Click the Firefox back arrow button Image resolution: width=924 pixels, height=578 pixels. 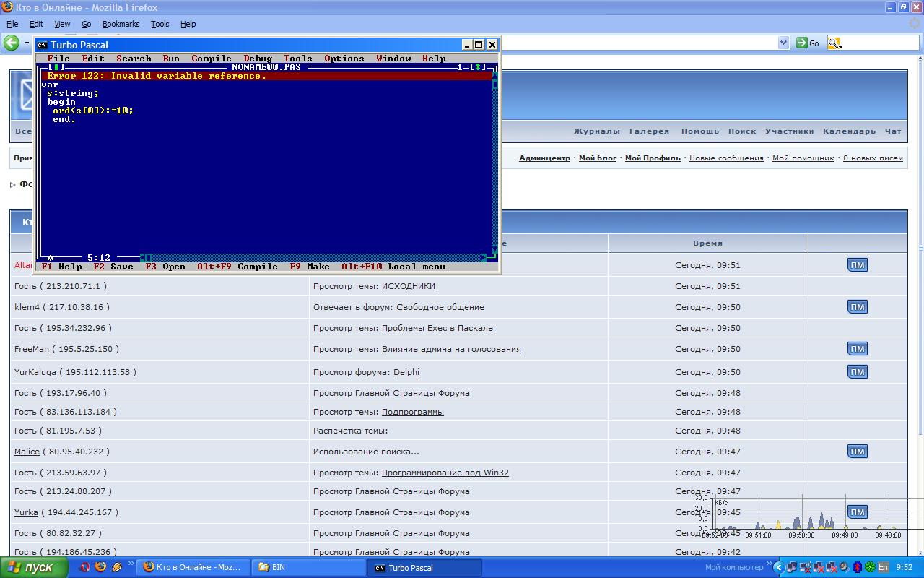coord(12,43)
